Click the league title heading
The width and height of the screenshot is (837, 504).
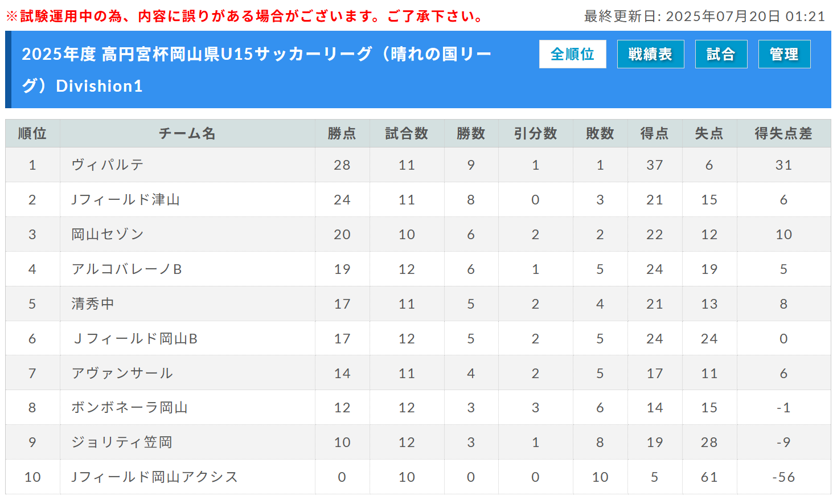(257, 69)
